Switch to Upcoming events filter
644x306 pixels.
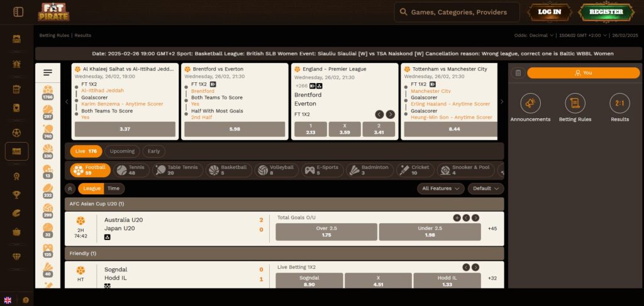[x=122, y=151]
